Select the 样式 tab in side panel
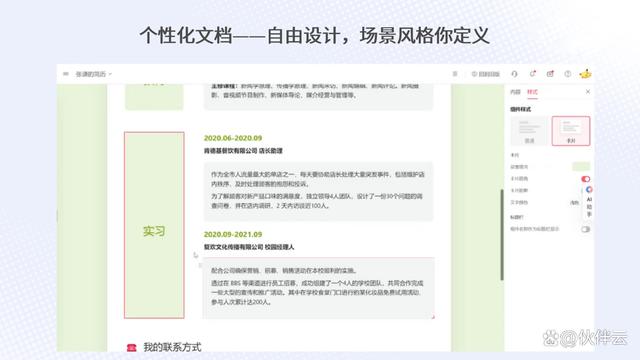 click(532, 92)
